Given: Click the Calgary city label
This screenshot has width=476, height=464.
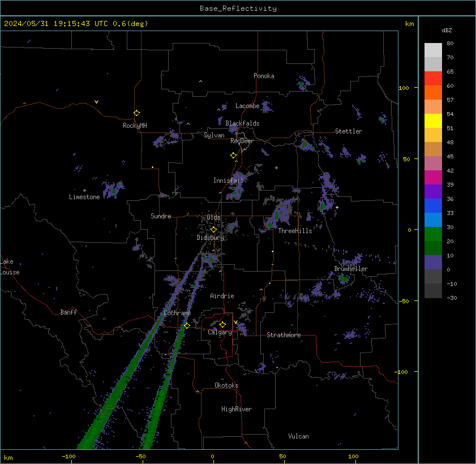Looking at the screenshot, I should point(220,332).
